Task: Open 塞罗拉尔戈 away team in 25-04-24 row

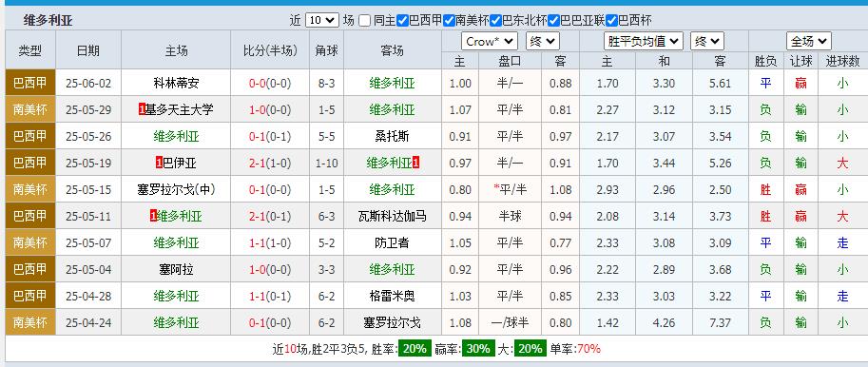Action: tap(392, 322)
